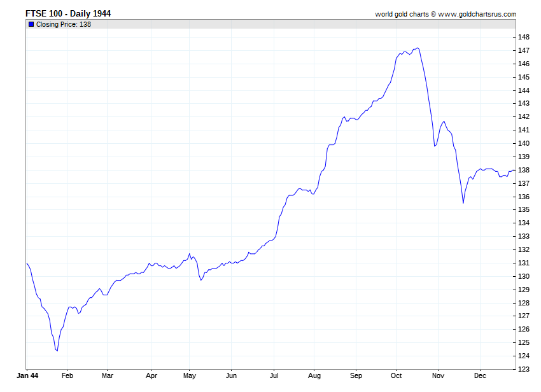Image resolution: width=541 pixels, height=392 pixels.
Task: Click the final data point at year end
Action: click(x=515, y=170)
